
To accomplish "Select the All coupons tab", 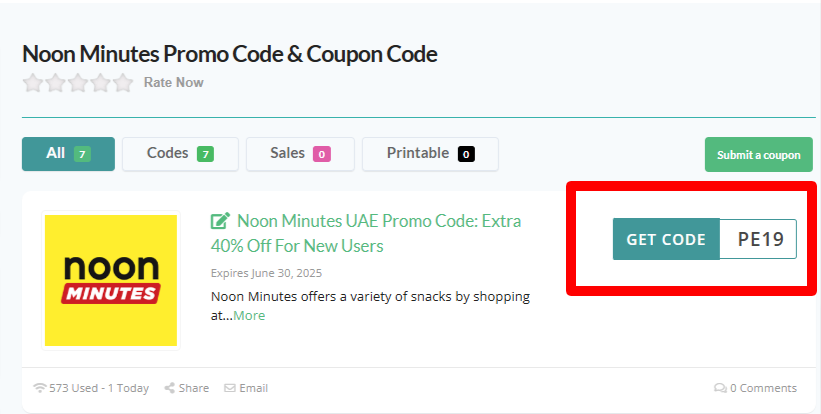I will click(x=68, y=154).
